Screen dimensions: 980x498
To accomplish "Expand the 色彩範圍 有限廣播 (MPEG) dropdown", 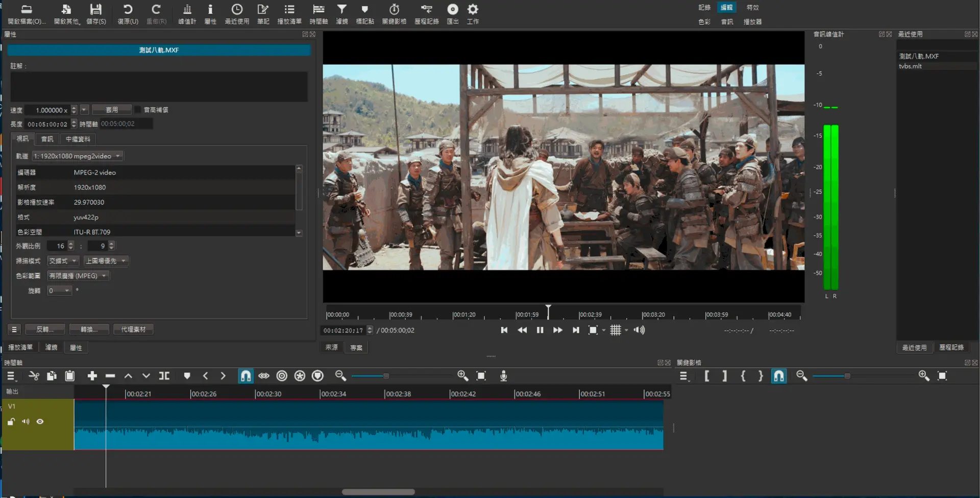I will point(78,276).
